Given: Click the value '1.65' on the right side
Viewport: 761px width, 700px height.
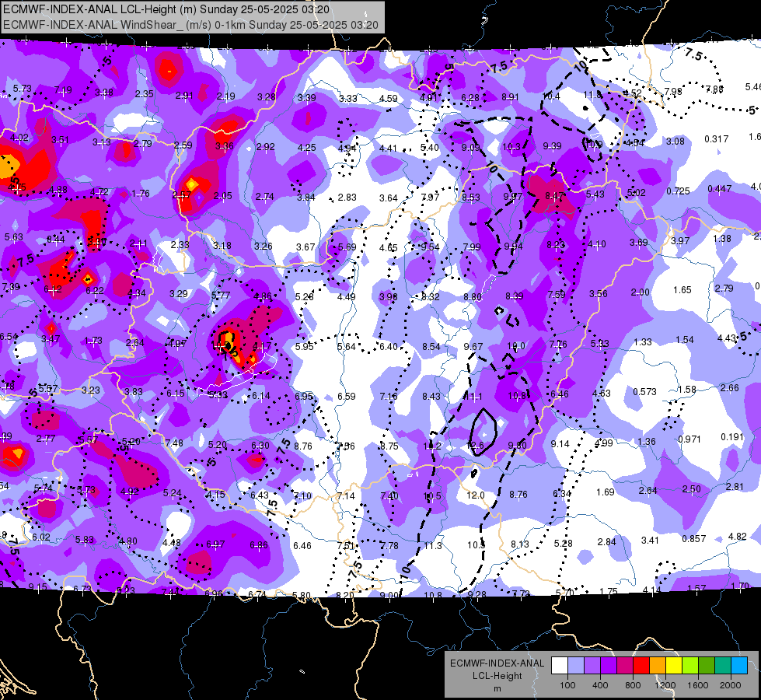Looking at the screenshot, I should 682,290.
